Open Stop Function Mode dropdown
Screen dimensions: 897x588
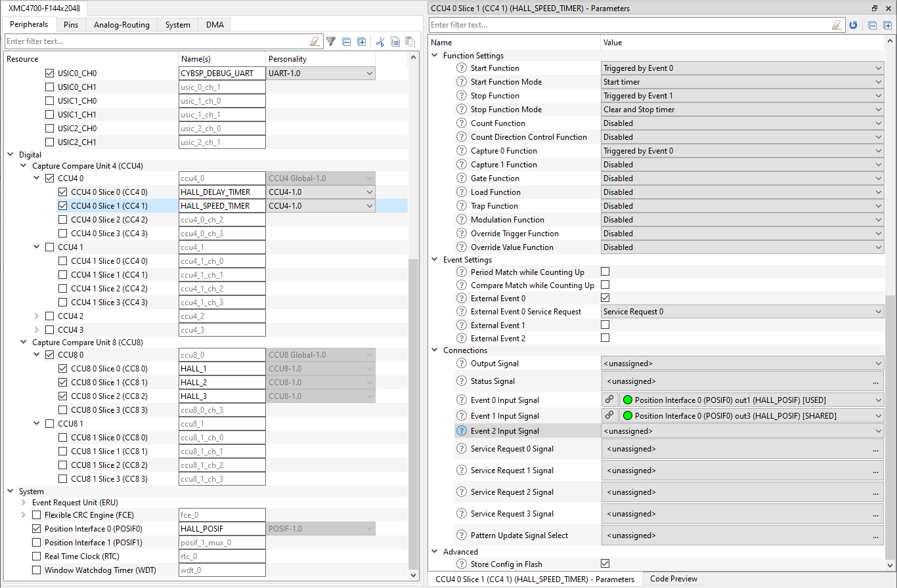pyautogui.click(x=743, y=110)
